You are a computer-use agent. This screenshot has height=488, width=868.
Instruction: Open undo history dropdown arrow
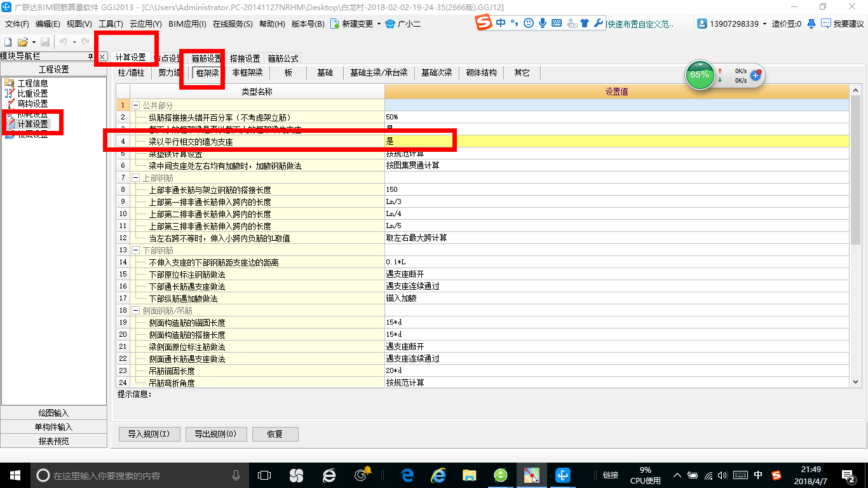(x=74, y=42)
